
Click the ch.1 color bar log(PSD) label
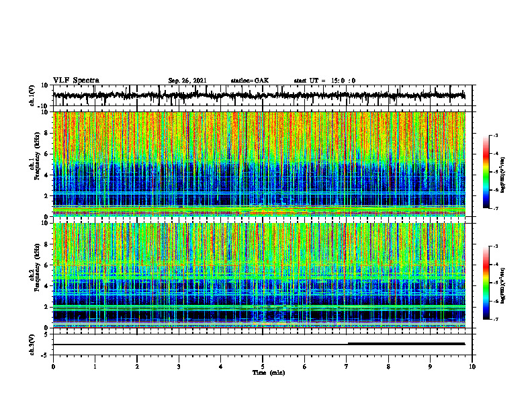[503, 175]
